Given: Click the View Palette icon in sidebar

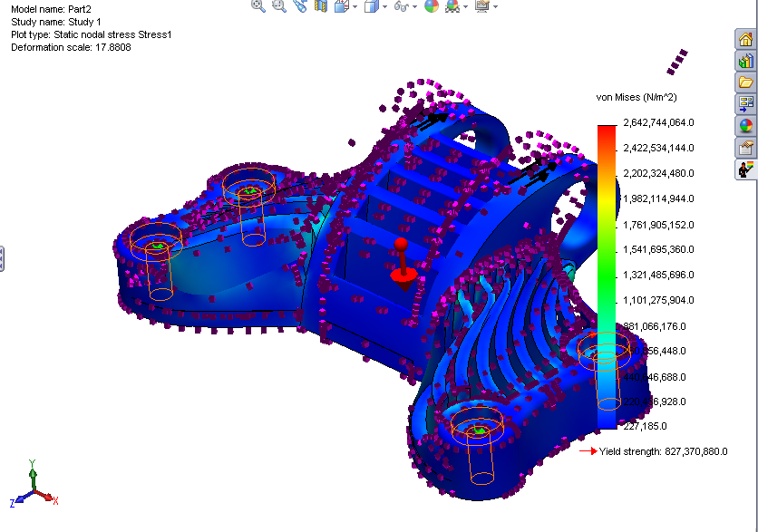Looking at the screenshot, I should 745,103.
